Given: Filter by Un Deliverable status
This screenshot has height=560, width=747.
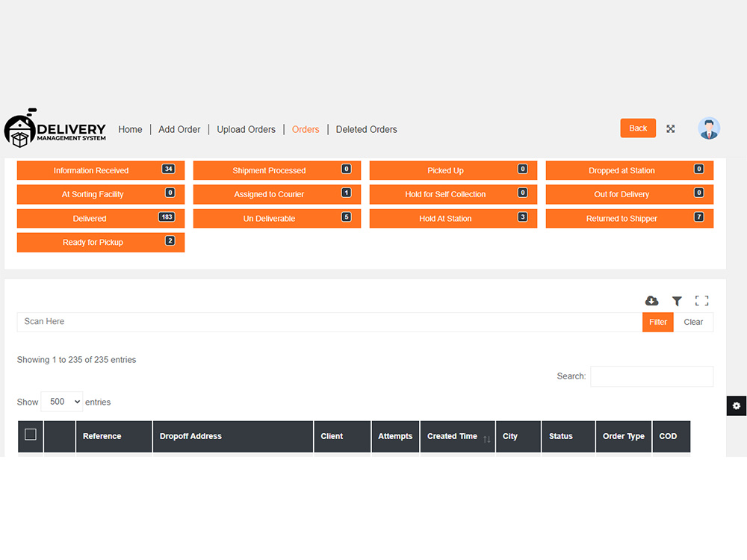Looking at the screenshot, I should (277, 219).
